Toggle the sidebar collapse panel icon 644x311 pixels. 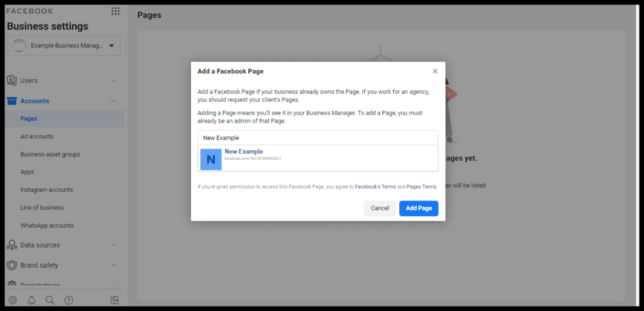114,300
